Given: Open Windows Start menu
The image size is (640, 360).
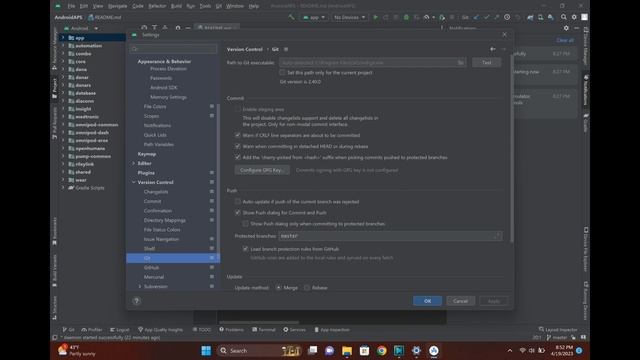Looking at the screenshot, I should pos(206,351).
